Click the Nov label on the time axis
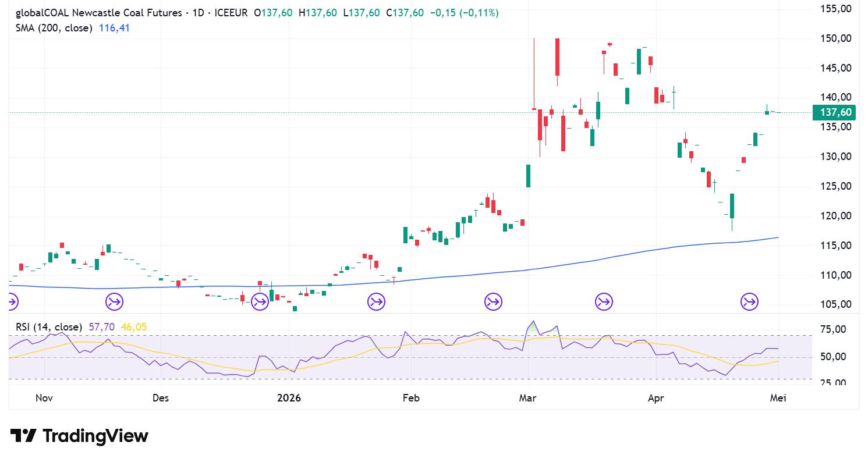The image size is (868, 462). tap(44, 398)
